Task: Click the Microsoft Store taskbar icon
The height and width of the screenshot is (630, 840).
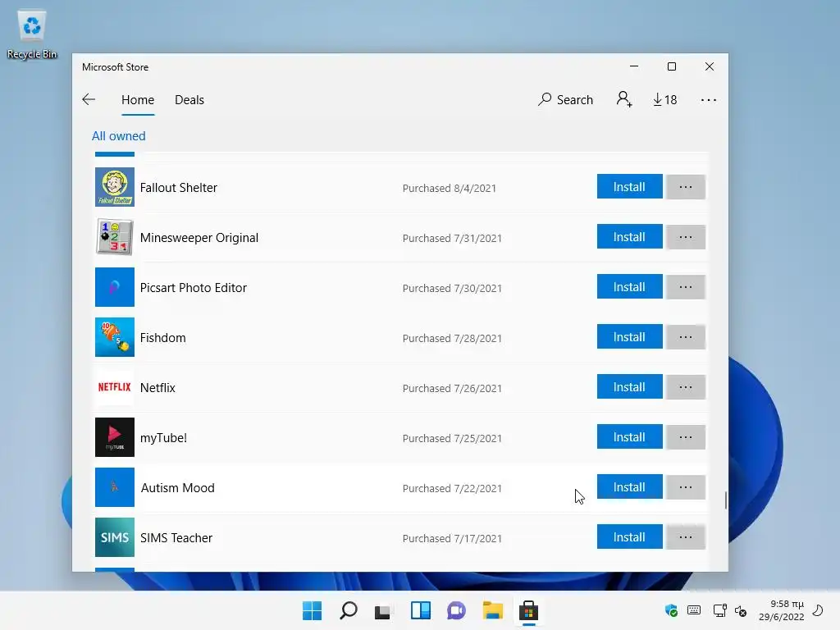Action: [528, 610]
